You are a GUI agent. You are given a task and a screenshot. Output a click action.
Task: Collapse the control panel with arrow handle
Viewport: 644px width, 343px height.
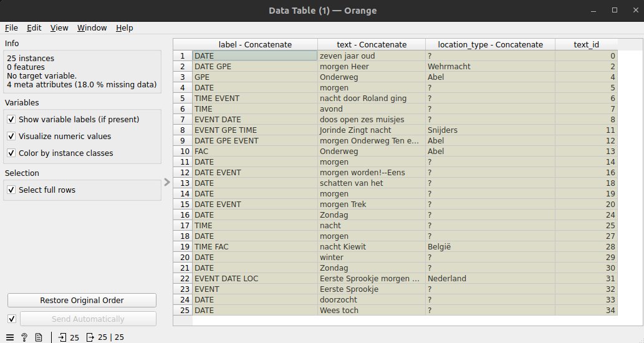pyautogui.click(x=166, y=182)
